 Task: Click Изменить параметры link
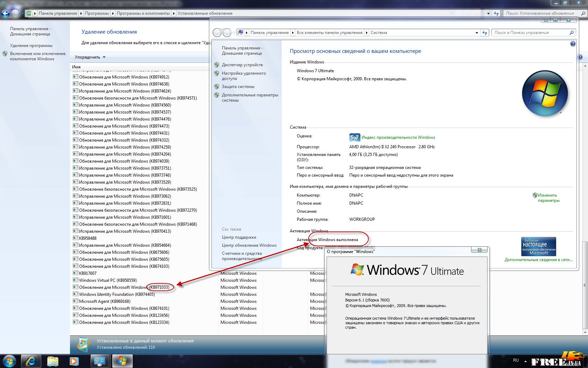[549, 198]
